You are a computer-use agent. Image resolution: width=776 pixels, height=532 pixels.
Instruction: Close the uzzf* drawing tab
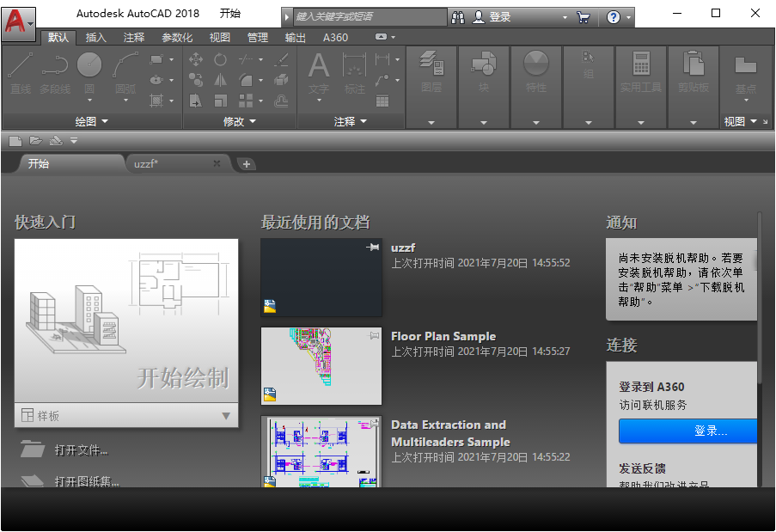click(x=217, y=163)
